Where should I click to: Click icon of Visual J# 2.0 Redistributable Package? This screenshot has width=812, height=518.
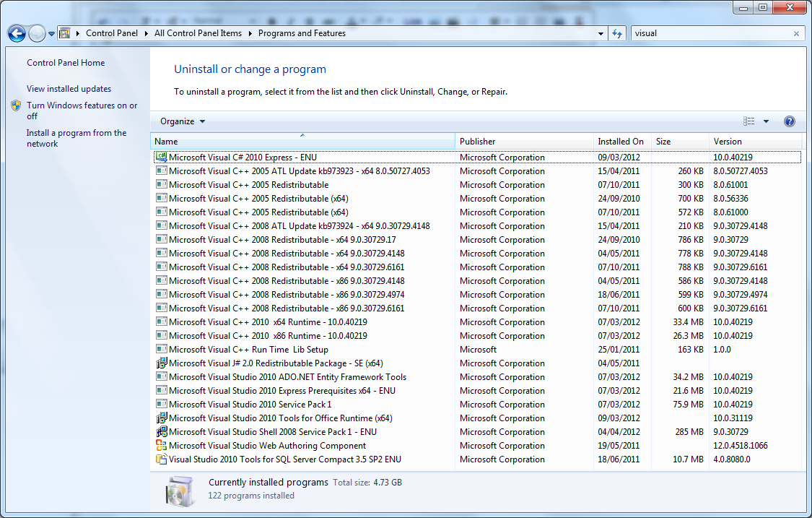[x=162, y=363]
